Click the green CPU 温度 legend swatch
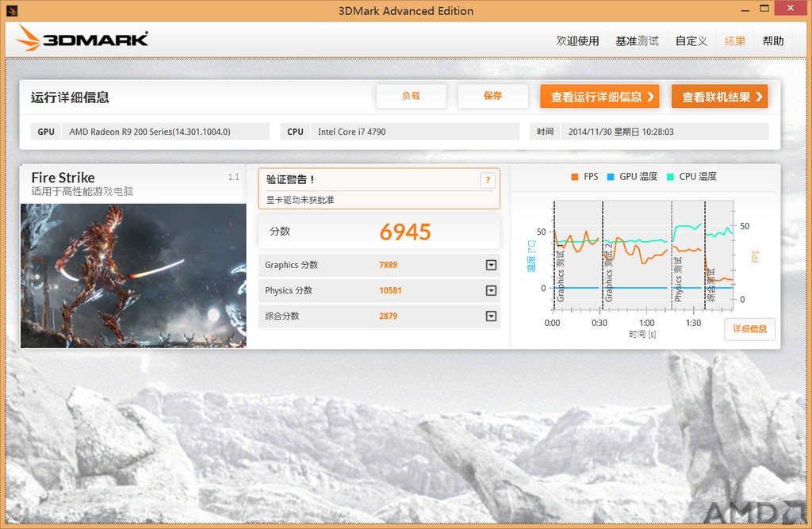The width and height of the screenshot is (812, 529). [x=670, y=177]
